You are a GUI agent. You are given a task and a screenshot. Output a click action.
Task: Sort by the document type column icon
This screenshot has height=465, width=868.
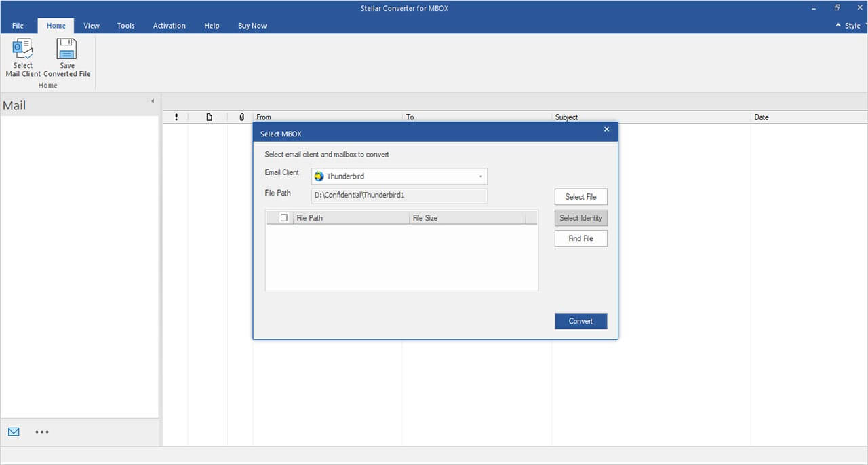coord(209,117)
